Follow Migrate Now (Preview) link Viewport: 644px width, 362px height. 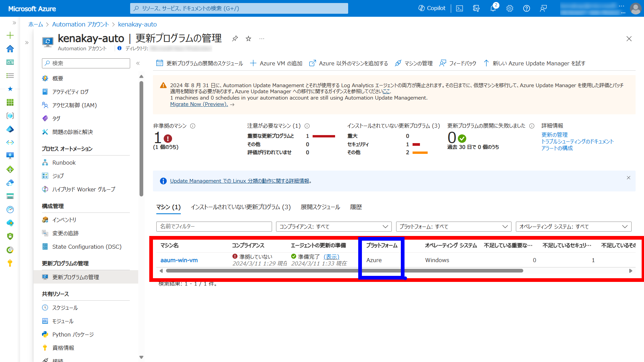coord(199,104)
